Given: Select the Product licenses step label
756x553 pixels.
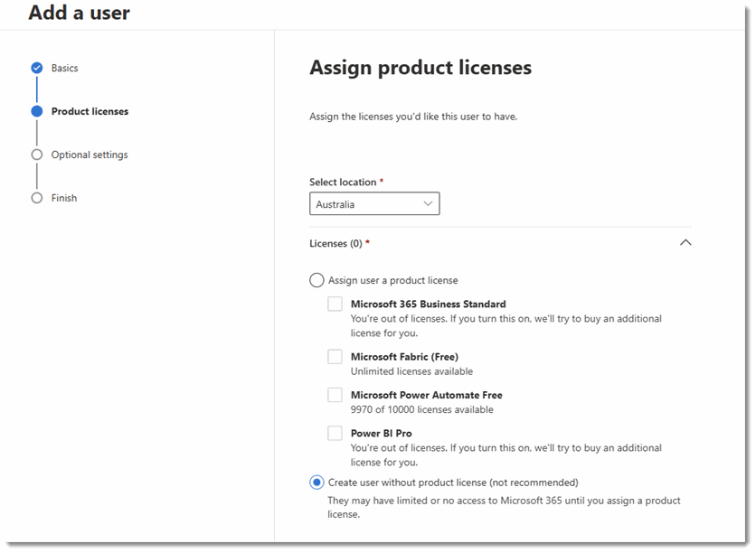Looking at the screenshot, I should (x=90, y=111).
